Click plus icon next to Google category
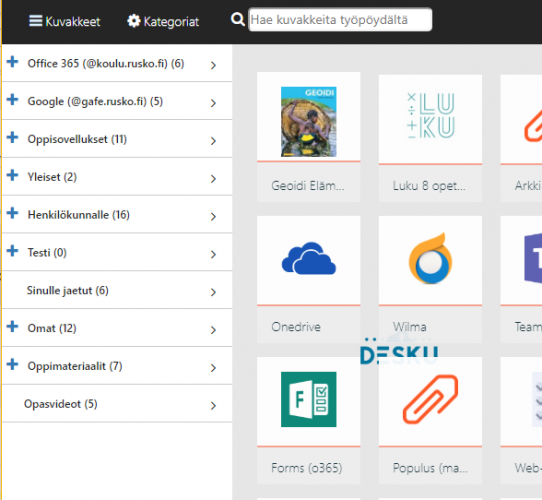This screenshot has width=542, height=500. click(12, 100)
